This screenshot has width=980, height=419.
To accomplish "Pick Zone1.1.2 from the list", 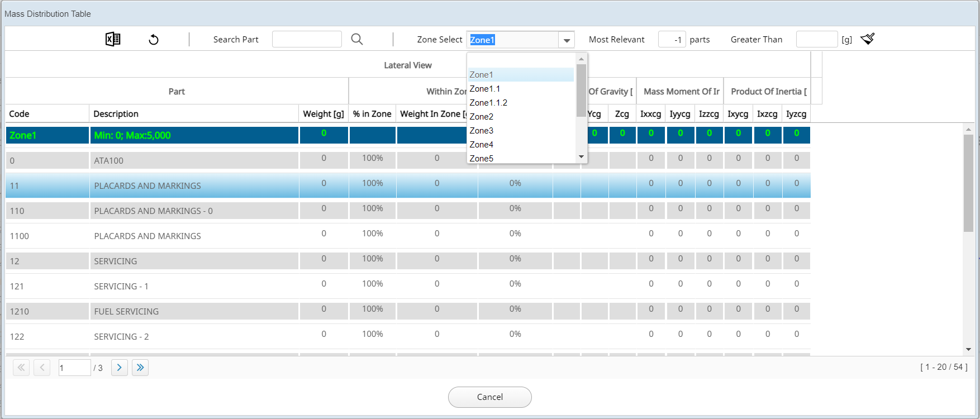I will tap(488, 103).
